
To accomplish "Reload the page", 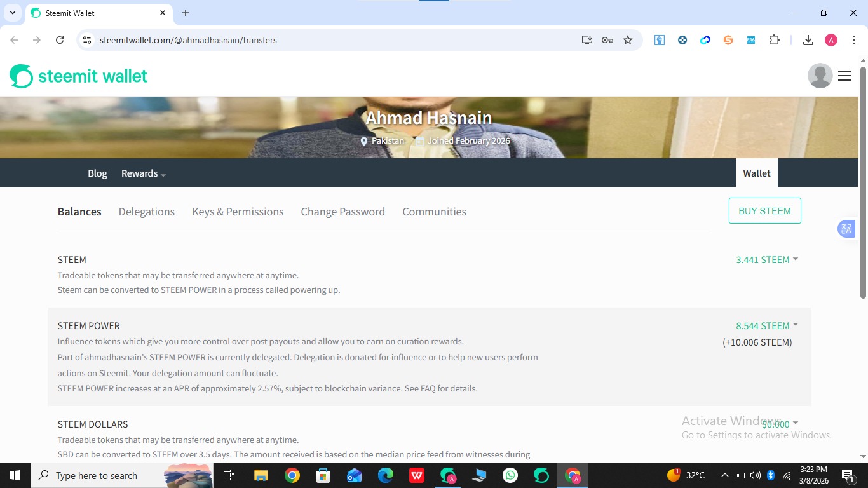I will 60,40.
